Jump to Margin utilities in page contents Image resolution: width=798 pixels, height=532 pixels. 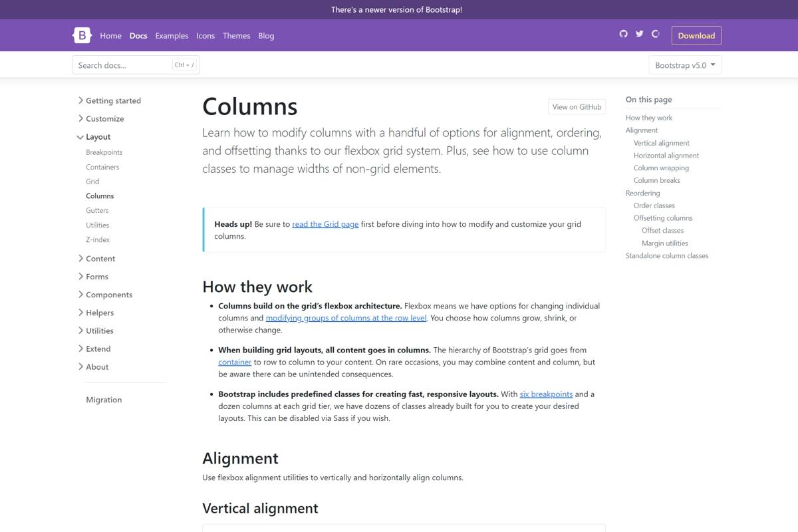pos(665,243)
